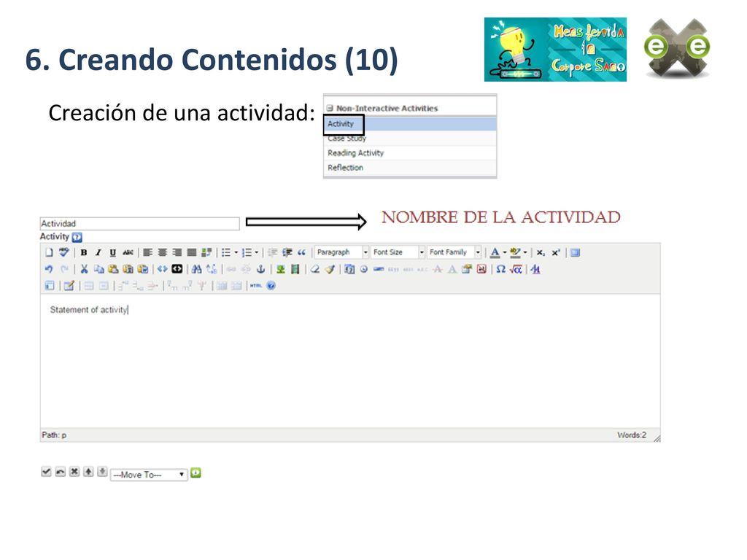The width and height of the screenshot is (747, 560).
Task: Apply the highlight background color
Action: pos(515,253)
